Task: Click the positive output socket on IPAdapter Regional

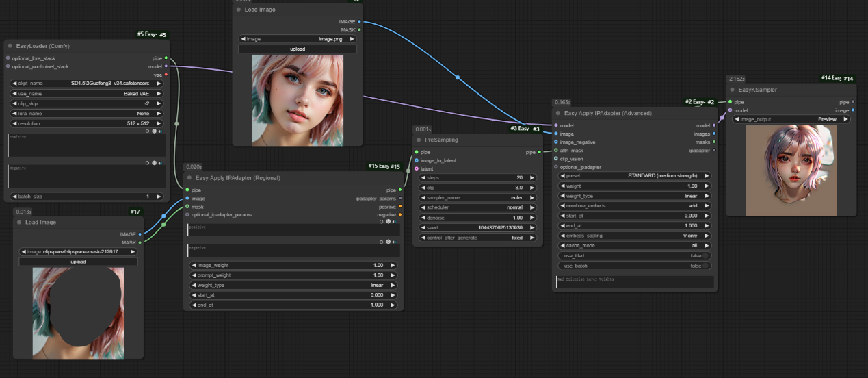Action: (400, 206)
